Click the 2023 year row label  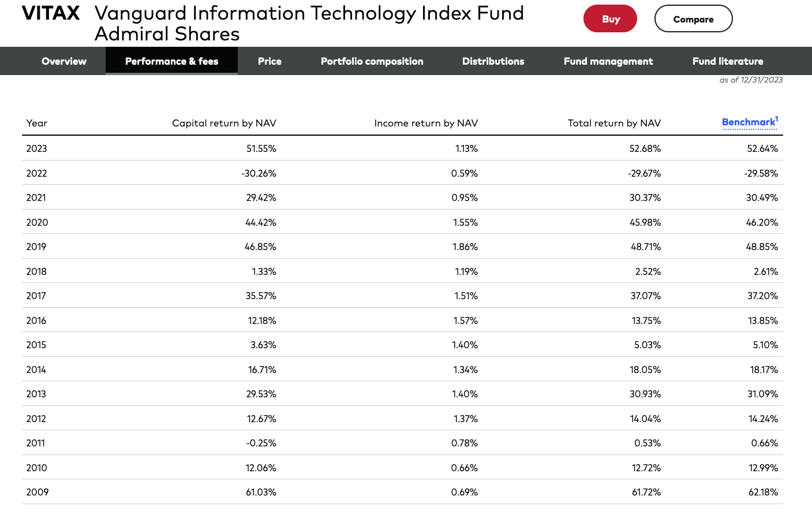point(36,148)
